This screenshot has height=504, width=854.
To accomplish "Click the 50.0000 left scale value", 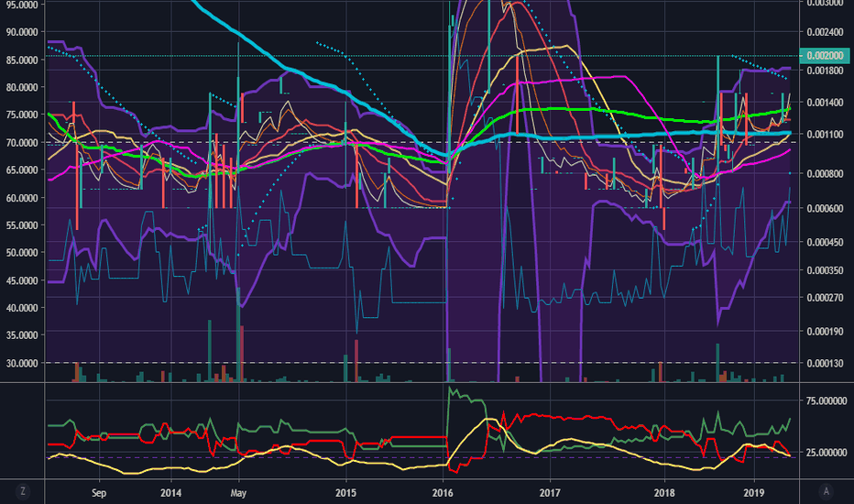I will pyautogui.click(x=22, y=253).
